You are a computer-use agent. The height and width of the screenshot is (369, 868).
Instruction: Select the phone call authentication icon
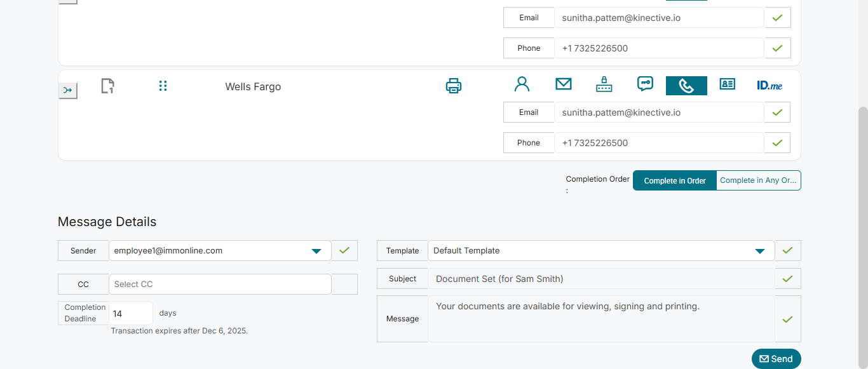click(x=686, y=86)
